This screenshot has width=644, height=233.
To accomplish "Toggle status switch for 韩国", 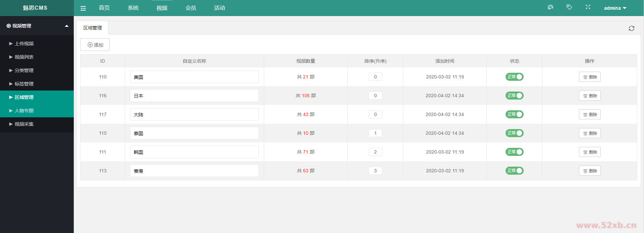I will [x=514, y=152].
